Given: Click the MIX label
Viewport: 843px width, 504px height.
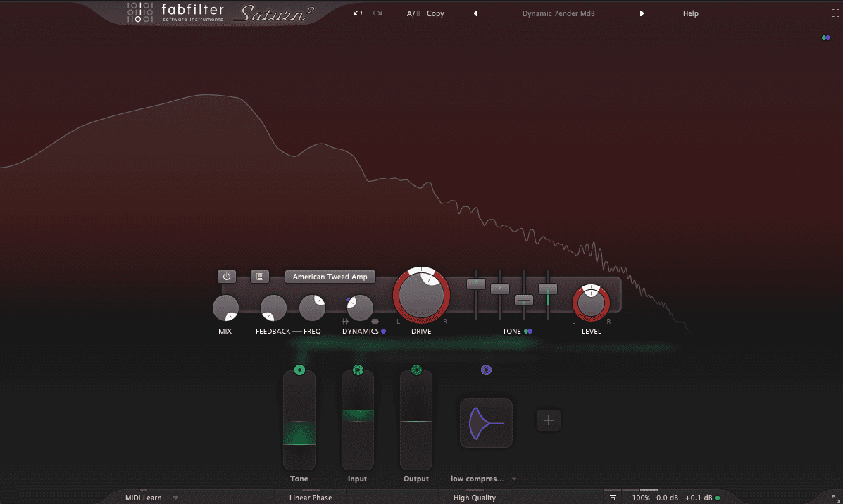Looking at the screenshot, I should [225, 331].
